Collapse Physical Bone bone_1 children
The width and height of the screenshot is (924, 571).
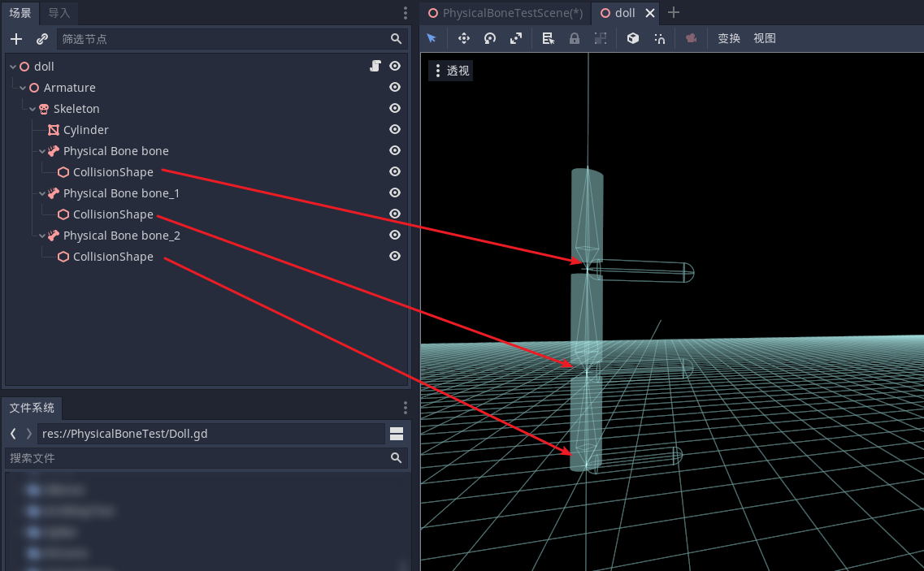pyautogui.click(x=41, y=193)
